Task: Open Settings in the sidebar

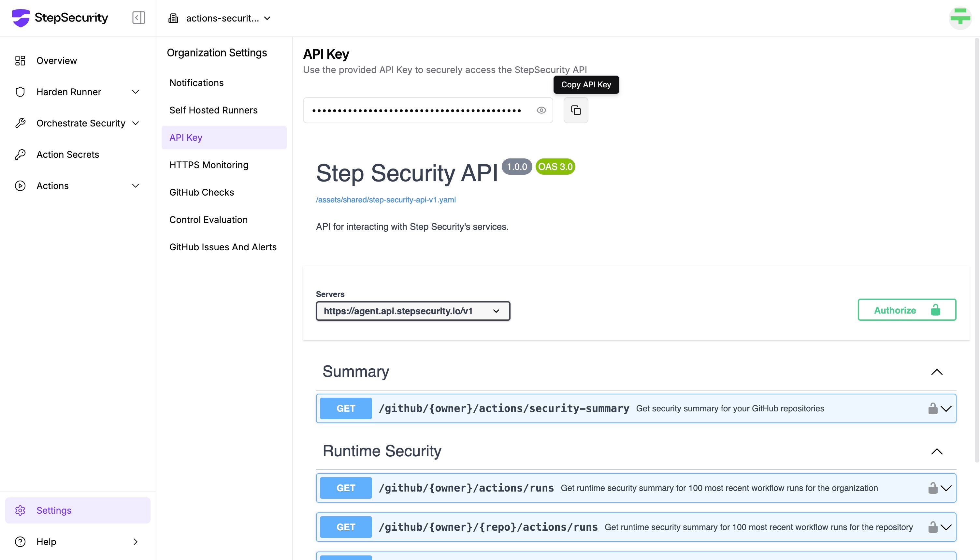Action: pyautogui.click(x=78, y=510)
